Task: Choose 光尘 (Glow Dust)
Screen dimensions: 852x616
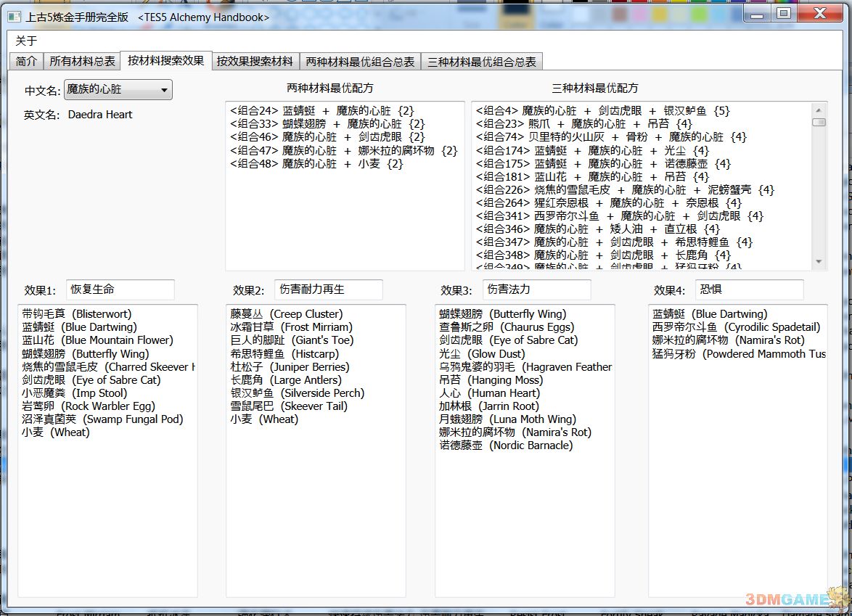Action: (482, 353)
